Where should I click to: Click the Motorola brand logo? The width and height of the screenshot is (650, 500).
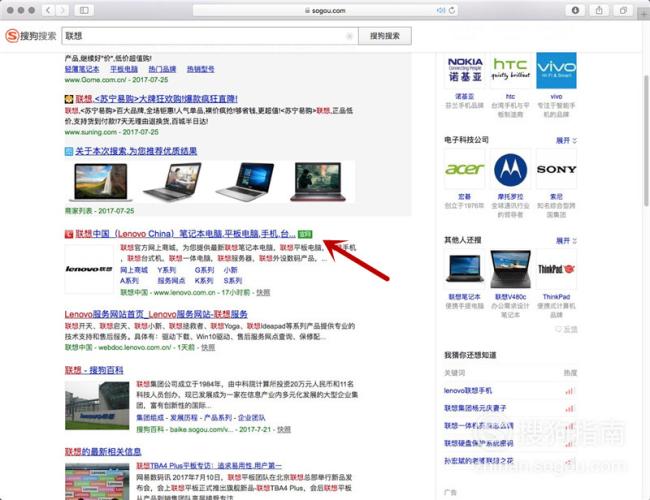[x=511, y=169]
